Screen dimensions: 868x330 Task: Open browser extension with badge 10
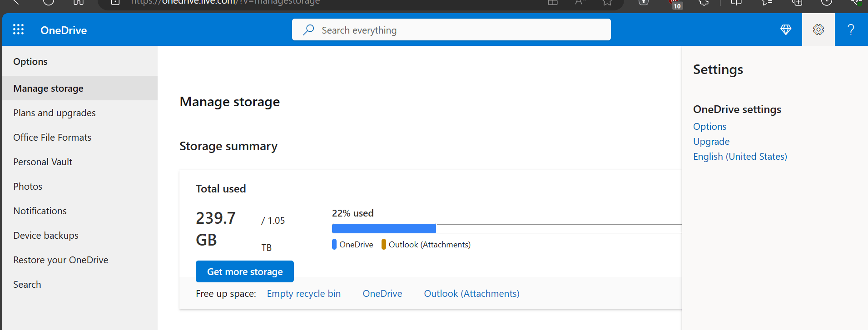click(676, 4)
